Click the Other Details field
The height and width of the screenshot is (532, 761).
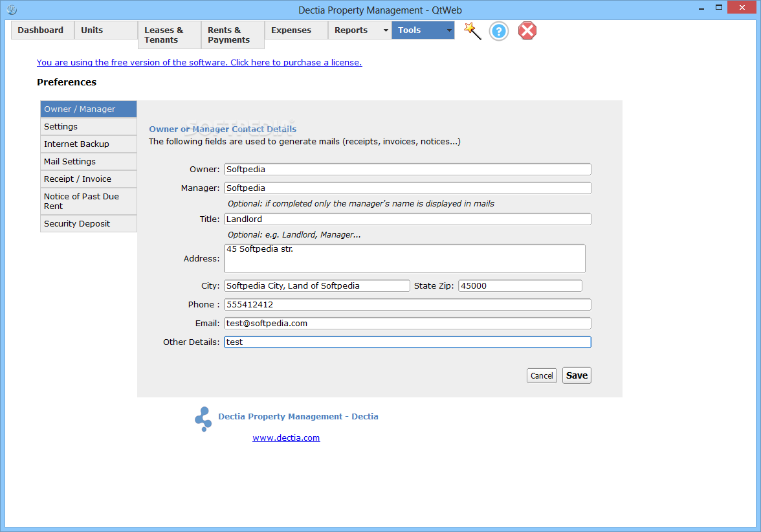(408, 342)
